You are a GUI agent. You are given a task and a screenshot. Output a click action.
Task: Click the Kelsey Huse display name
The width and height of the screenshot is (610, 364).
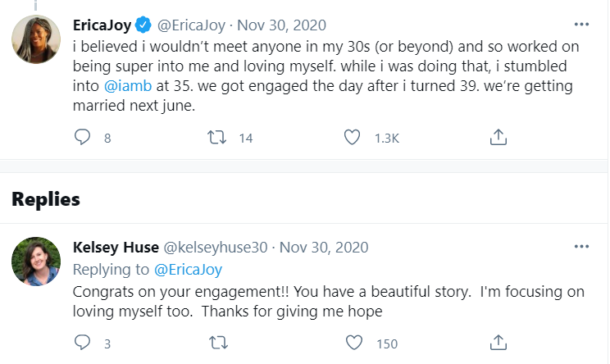click(116, 247)
